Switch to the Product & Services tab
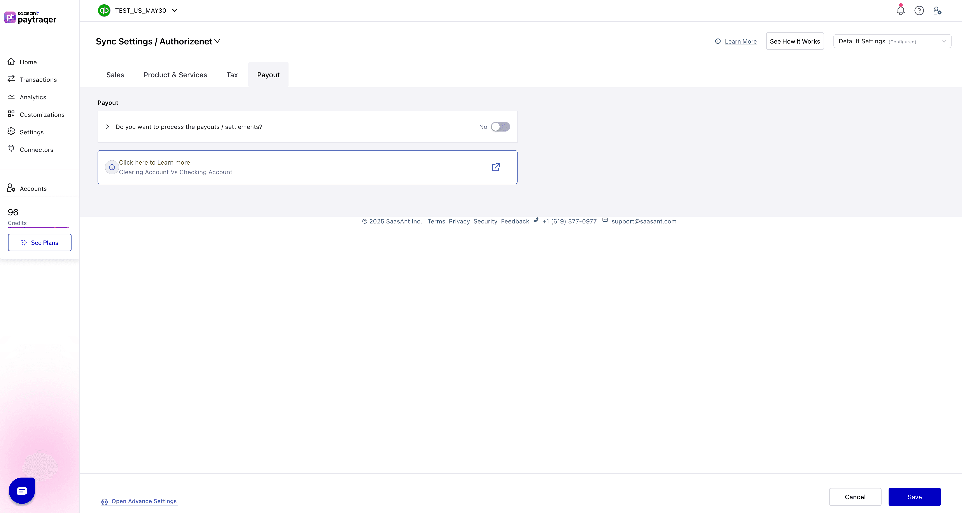The image size is (980, 513). [x=175, y=75]
